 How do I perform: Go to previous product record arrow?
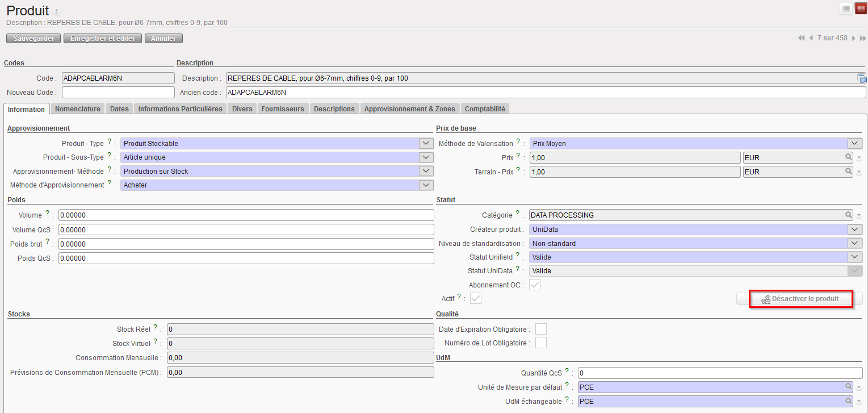[811, 38]
